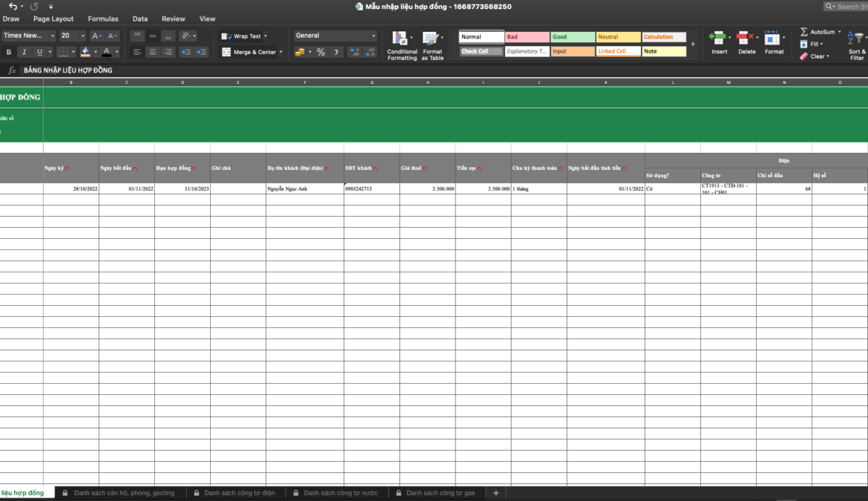
Task: Switch to Danh sách công tơ điện sheet
Action: (239, 493)
